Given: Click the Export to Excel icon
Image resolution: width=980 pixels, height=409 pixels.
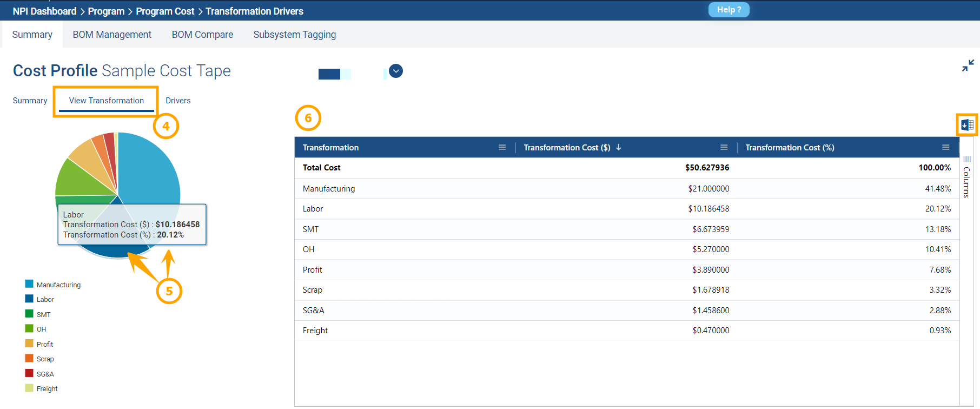Looking at the screenshot, I should 967,125.
